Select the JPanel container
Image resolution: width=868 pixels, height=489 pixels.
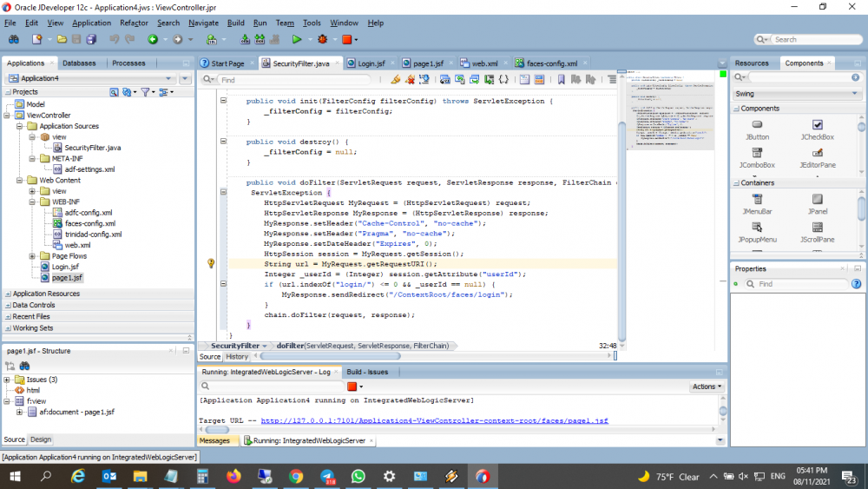click(x=818, y=204)
